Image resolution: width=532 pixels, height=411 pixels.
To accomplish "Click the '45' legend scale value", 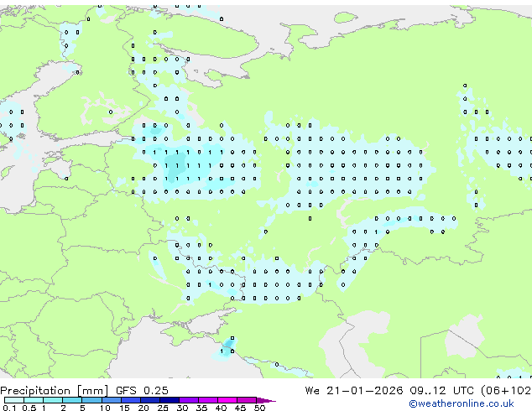I will coord(240,408).
